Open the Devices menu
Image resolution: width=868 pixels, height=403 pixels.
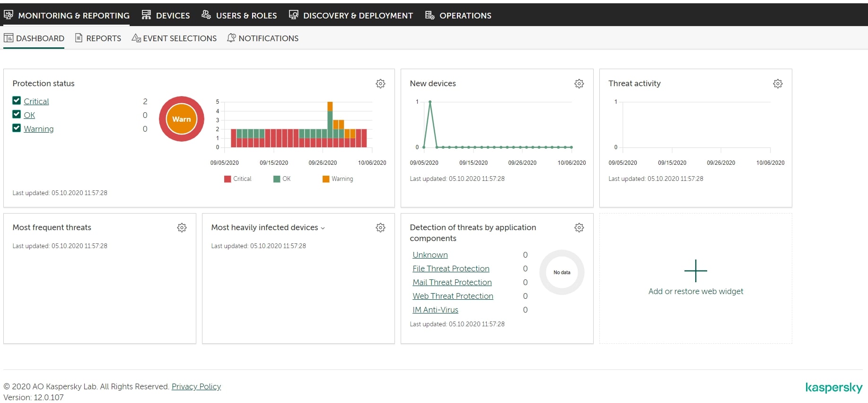tap(166, 16)
